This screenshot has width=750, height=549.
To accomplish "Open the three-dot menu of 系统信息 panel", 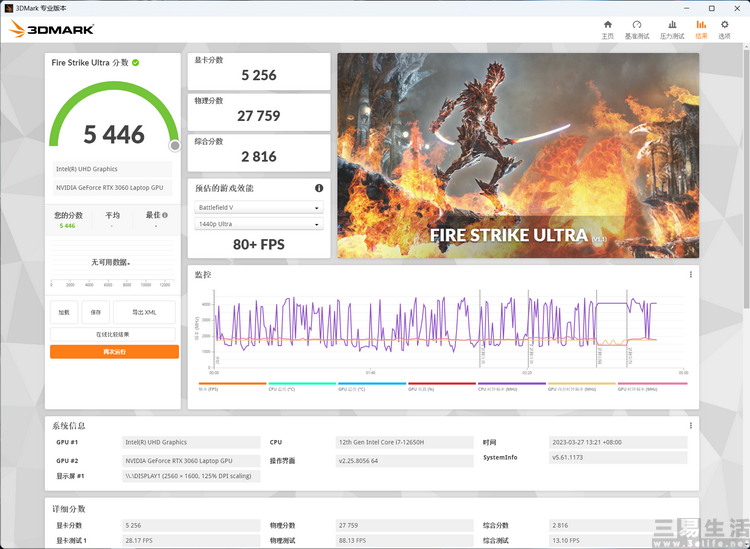I will [x=691, y=426].
